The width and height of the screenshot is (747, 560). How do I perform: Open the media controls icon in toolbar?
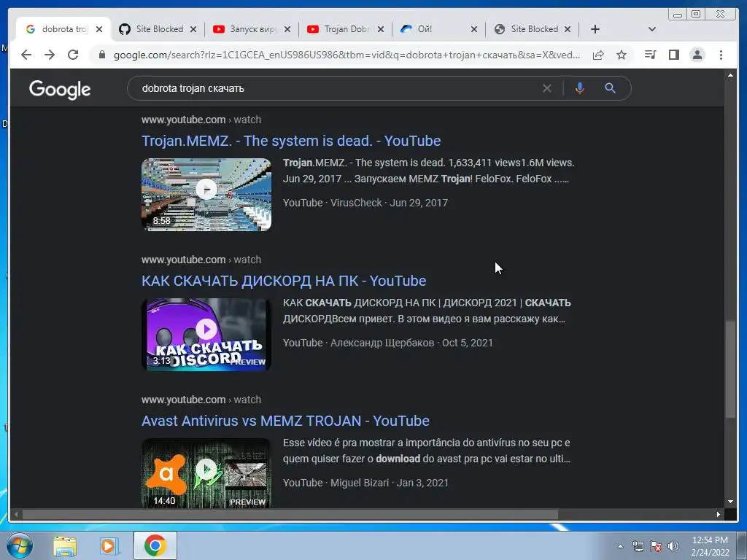[650, 55]
